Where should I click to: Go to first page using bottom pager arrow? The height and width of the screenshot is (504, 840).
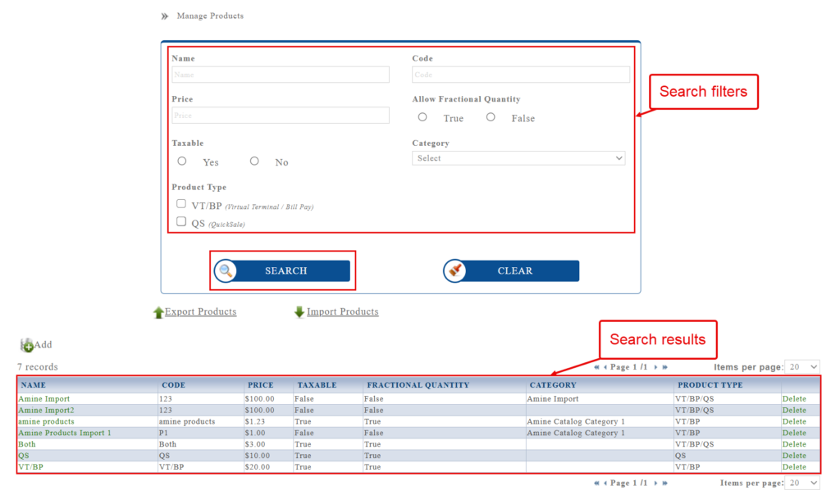(597, 484)
